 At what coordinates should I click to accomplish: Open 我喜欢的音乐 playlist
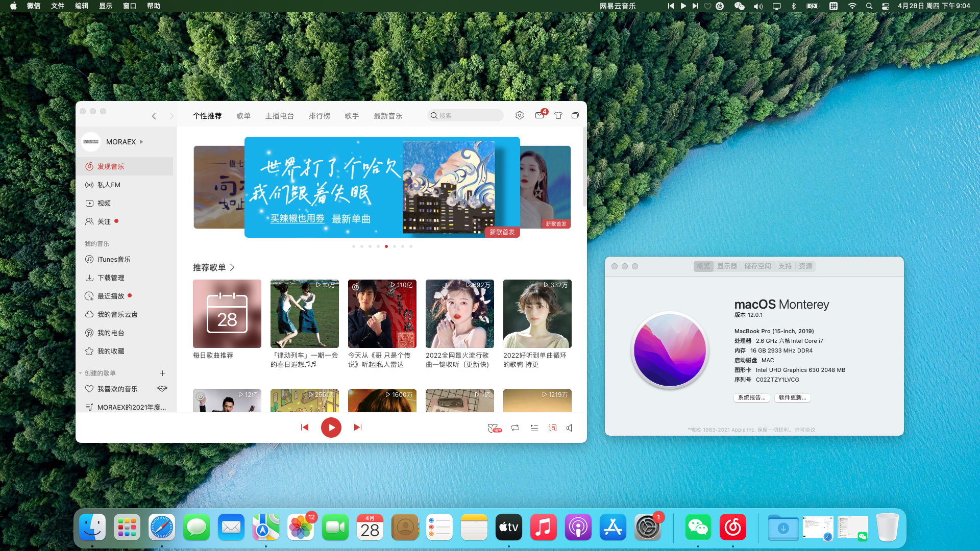tap(117, 389)
